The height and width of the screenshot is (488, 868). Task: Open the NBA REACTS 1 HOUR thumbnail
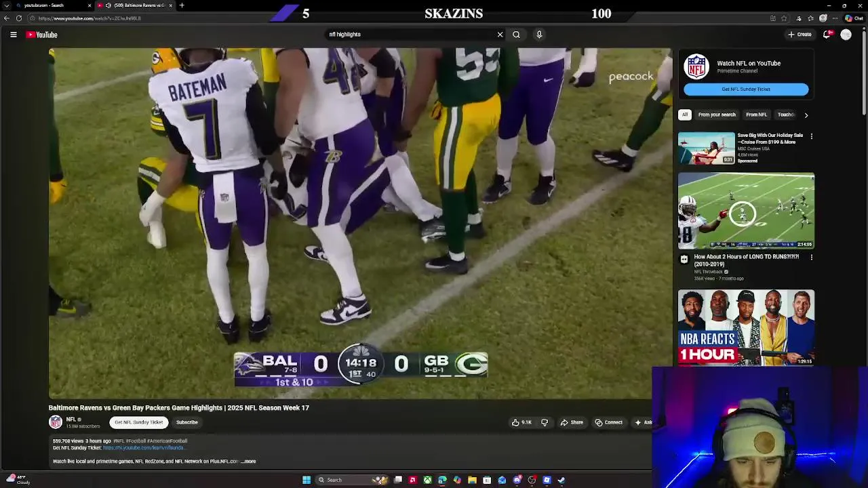click(x=746, y=327)
